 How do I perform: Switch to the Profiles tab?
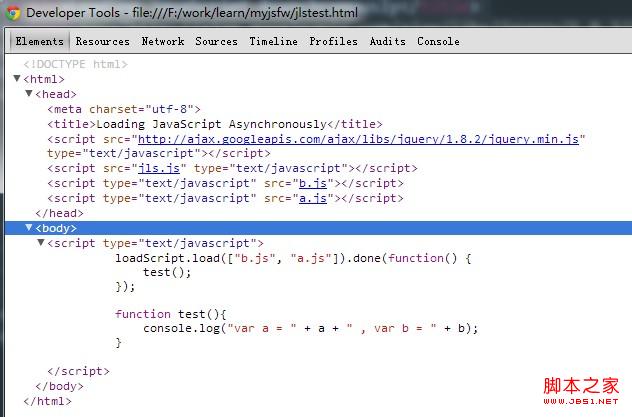(x=333, y=41)
